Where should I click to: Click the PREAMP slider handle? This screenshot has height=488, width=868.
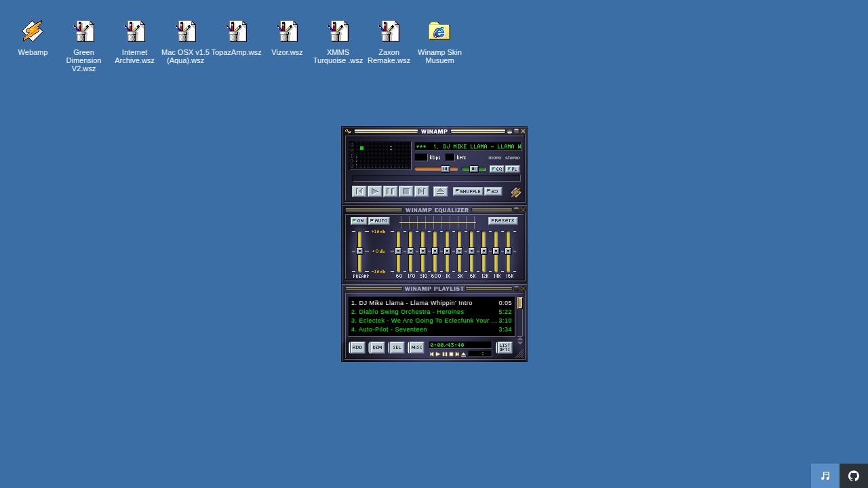(x=359, y=251)
